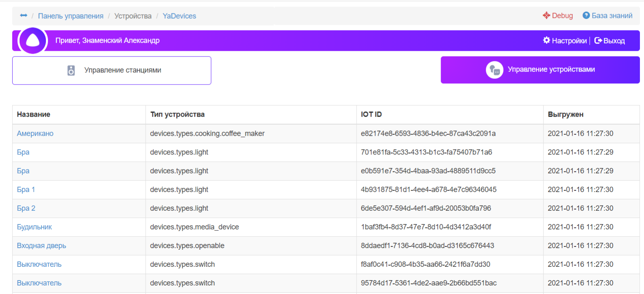
Task: Open the Американо device link
Action: pos(35,134)
